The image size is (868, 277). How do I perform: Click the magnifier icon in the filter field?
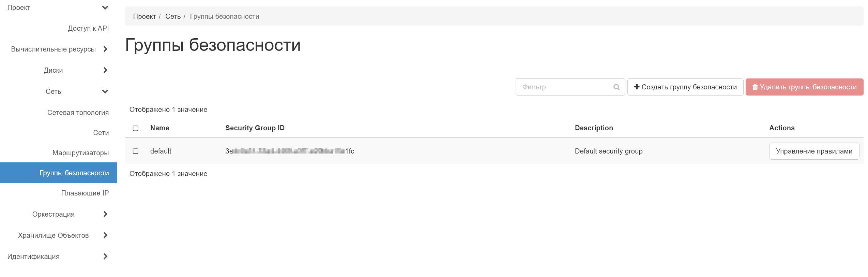pyautogui.click(x=617, y=87)
